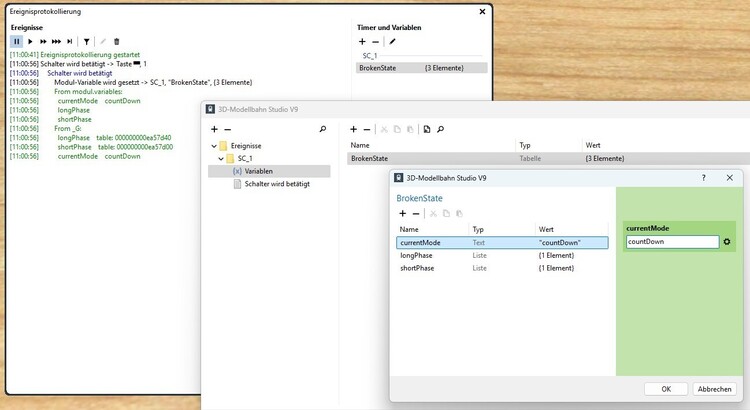Click log line Modul-Variable wird gesetzt

click(x=131, y=82)
